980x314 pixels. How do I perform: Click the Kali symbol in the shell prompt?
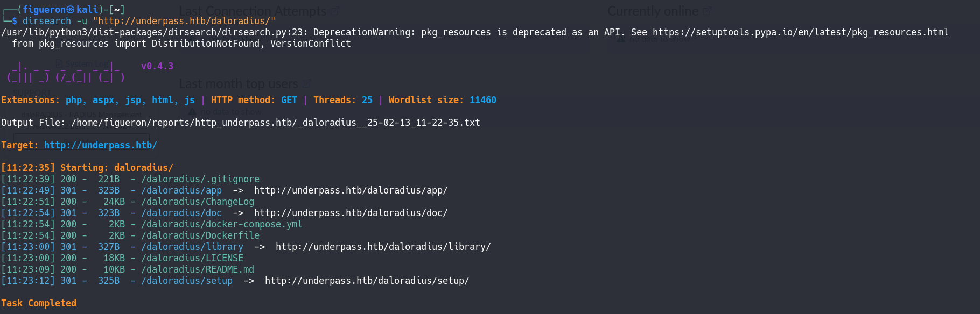click(x=70, y=10)
